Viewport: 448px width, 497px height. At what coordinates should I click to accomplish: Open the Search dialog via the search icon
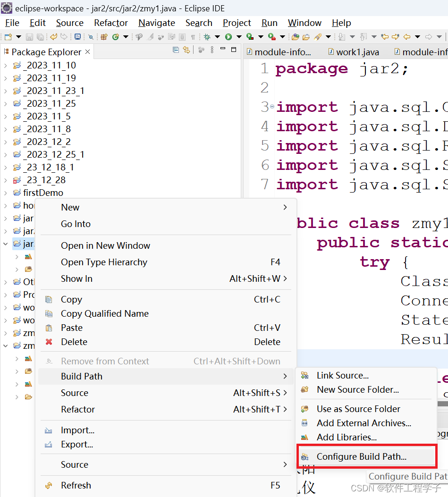[317, 36]
